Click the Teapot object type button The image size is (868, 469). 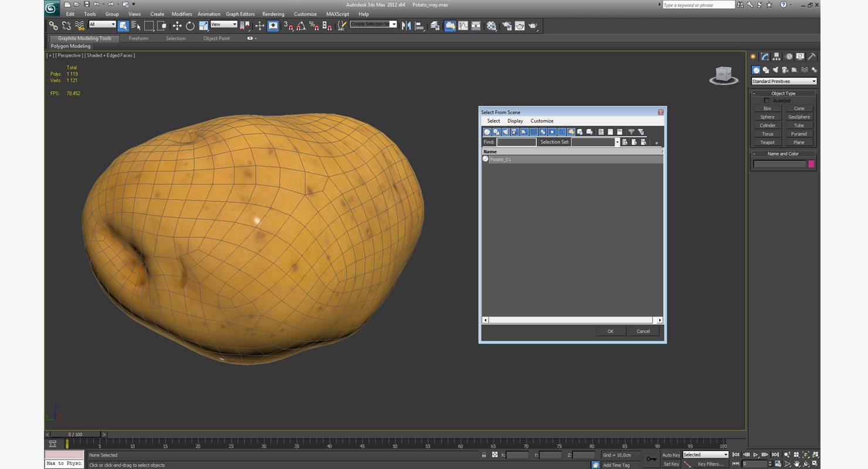(768, 142)
